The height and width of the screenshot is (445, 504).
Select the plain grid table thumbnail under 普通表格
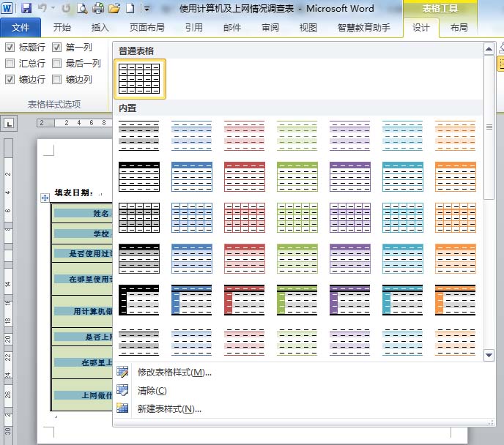[x=139, y=78]
